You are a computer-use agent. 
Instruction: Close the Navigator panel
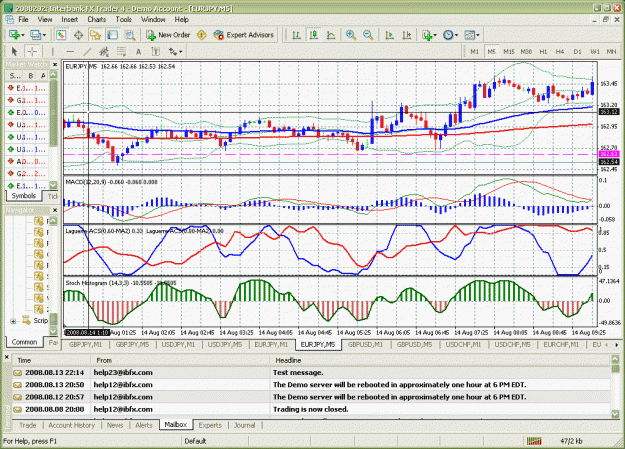click(55, 210)
